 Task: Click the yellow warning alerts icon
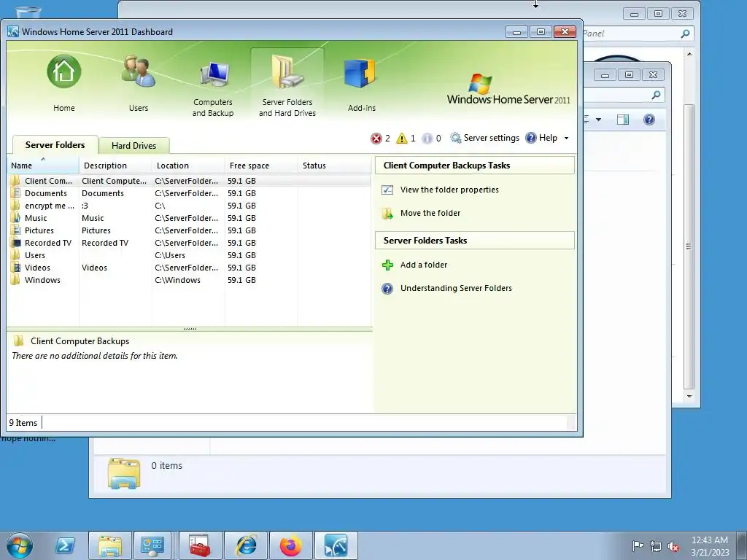point(402,138)
